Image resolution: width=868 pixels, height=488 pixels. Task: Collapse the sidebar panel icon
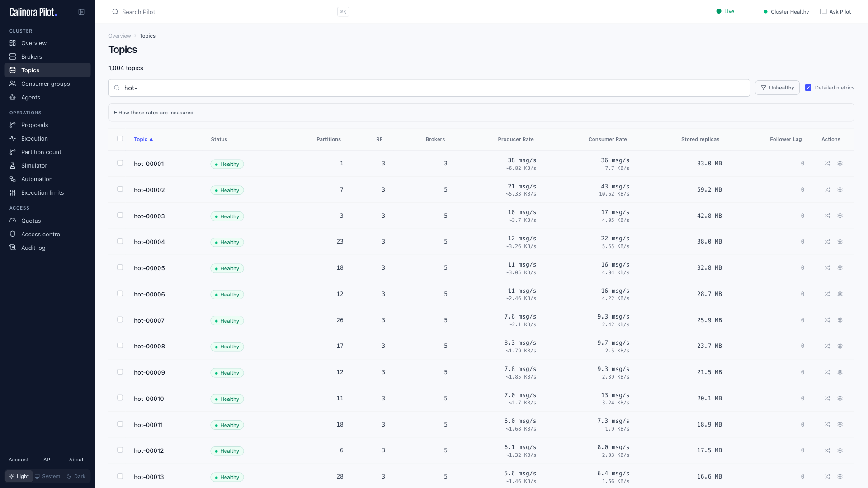coord(81,12)
